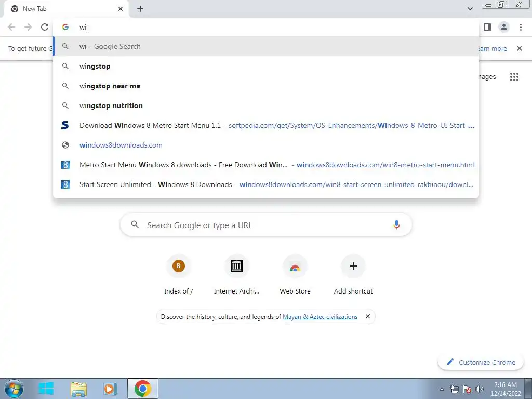Open Action Center flag icon
This screenshot has height=399, width=532.
(467, 389)
